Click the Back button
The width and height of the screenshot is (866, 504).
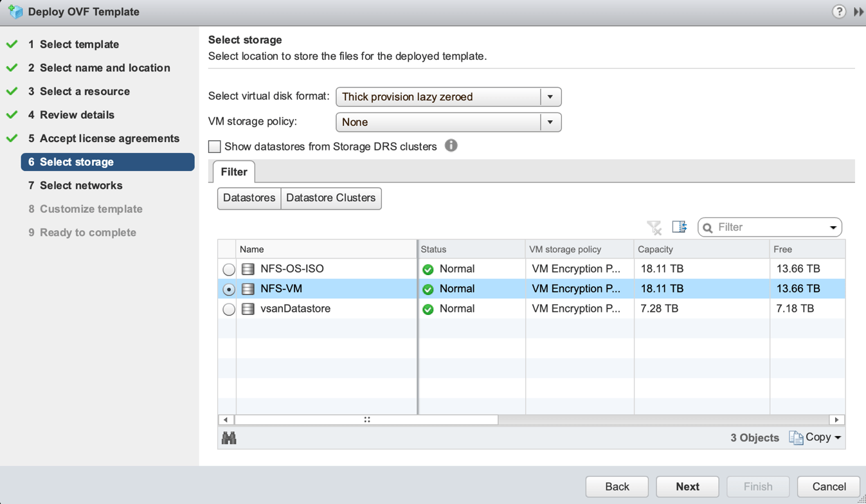[x=617, y=487]
